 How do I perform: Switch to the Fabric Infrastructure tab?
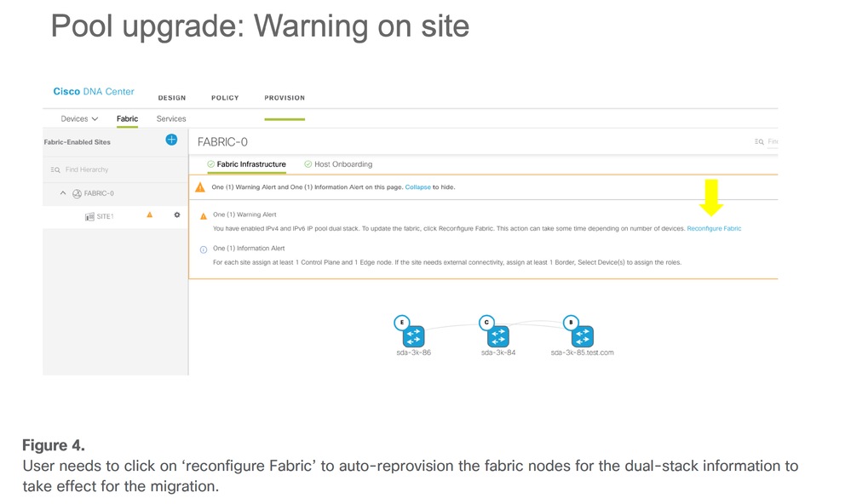tap(251, 164)
